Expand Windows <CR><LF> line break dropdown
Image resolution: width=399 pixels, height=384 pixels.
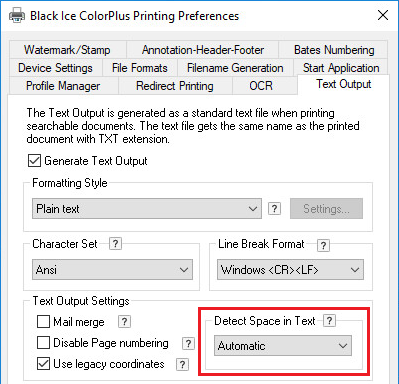click(290, 270)
